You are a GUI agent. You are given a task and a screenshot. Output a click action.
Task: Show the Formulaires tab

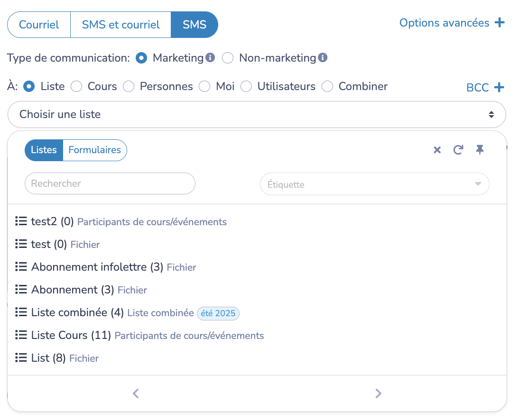coord(95,150)
